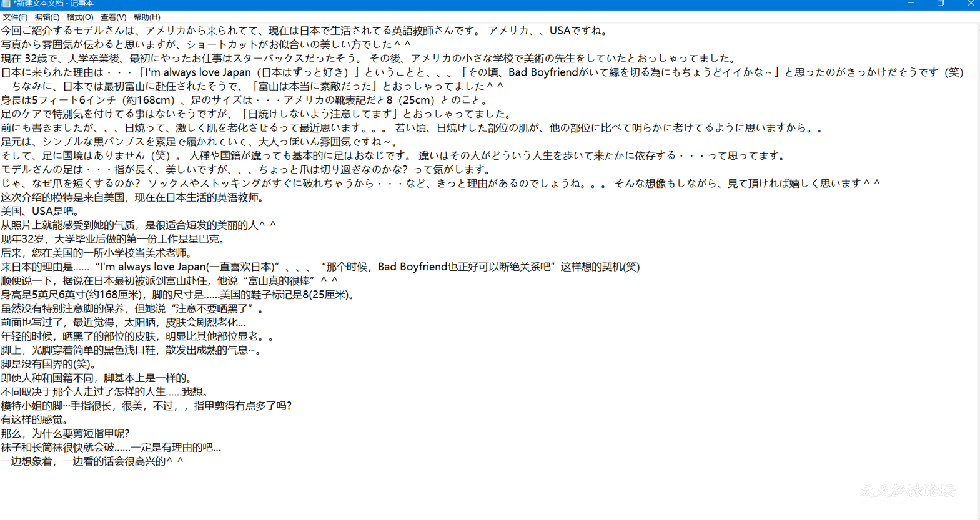The width and height of the screenshot is (980, 520).
Task: Open the 查看(V) menu
Action: coord(113,17)
